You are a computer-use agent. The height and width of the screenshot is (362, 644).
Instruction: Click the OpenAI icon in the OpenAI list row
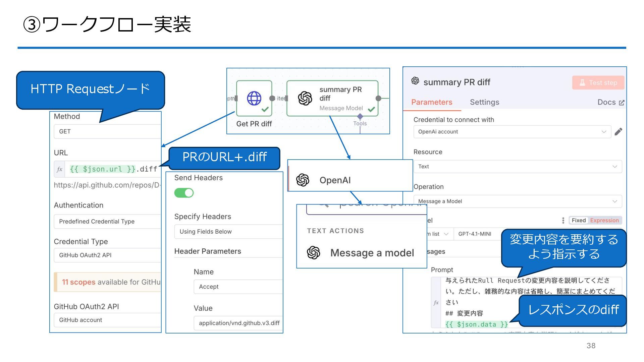coord(303,180)
